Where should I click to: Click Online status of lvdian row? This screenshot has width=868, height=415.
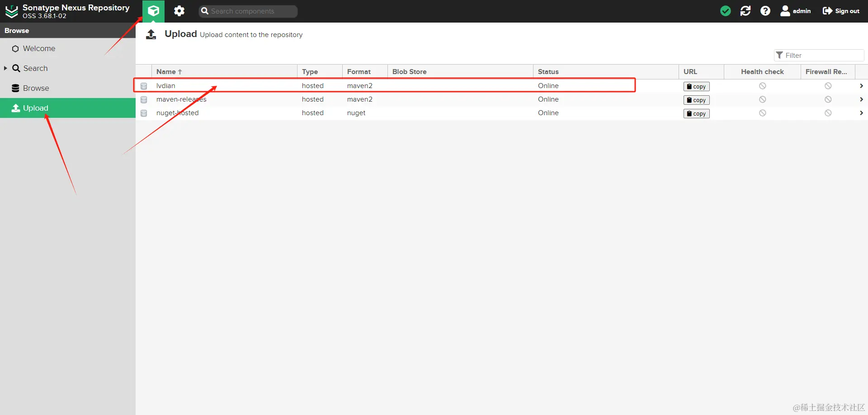[548, 86]
